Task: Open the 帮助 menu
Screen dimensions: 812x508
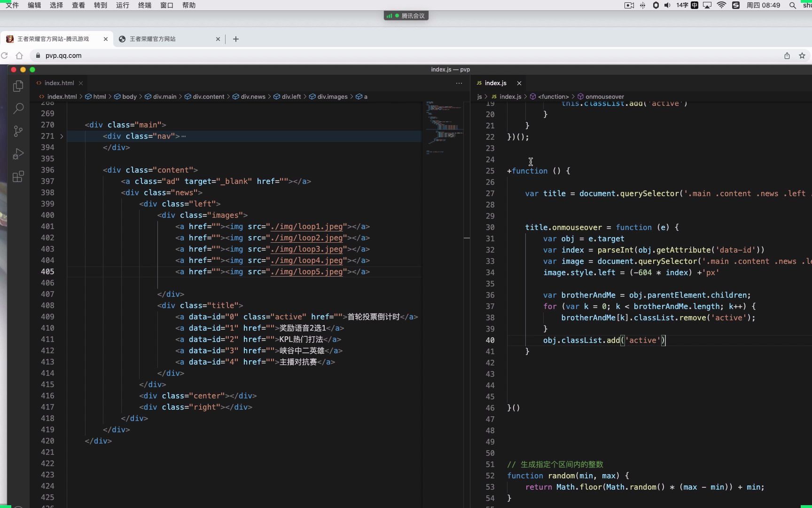Action: pos(189,5)
